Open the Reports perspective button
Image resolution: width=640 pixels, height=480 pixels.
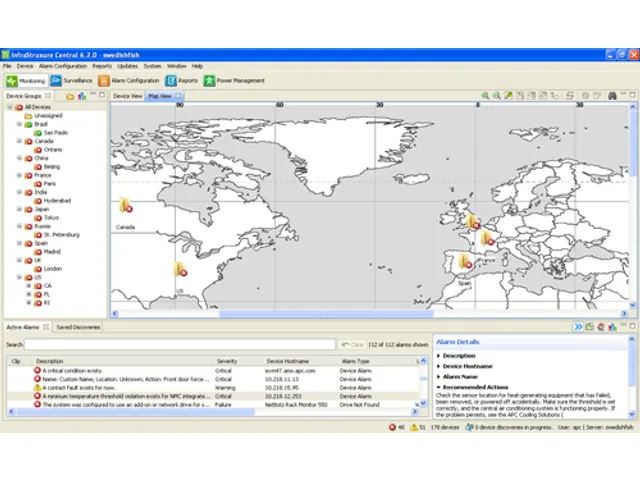[182, 81]
